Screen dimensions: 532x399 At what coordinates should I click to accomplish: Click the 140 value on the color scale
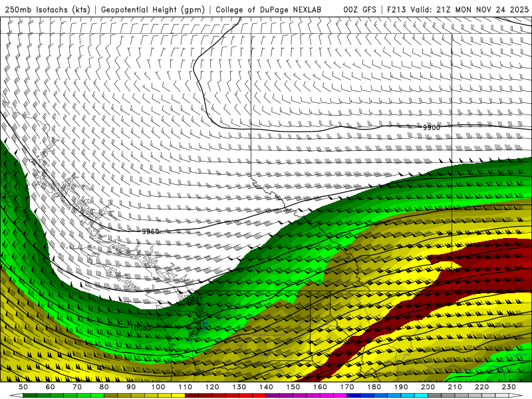(266, 387)
